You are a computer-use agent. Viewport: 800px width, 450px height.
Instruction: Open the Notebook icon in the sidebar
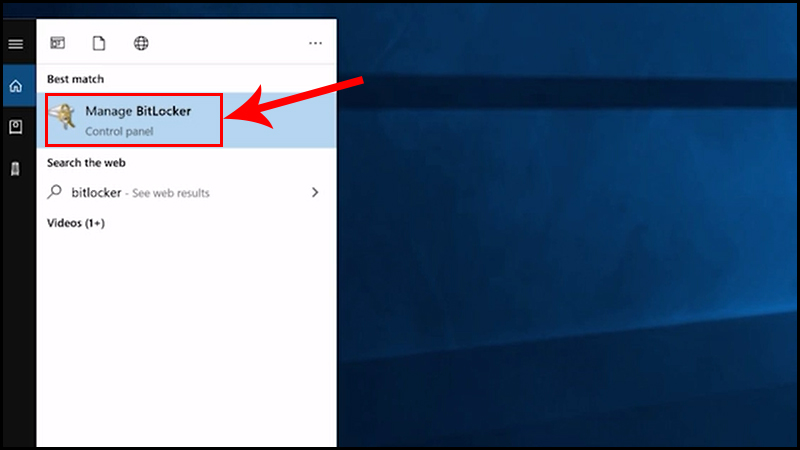(16, 127)
